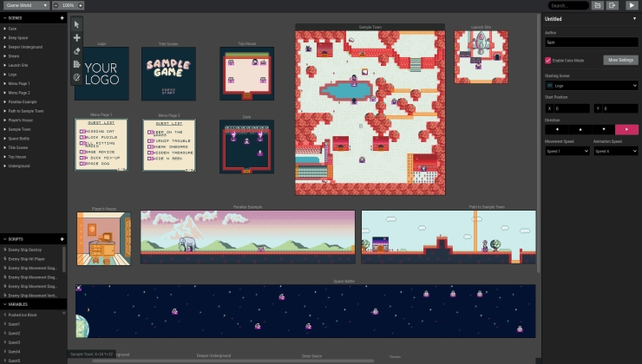Select Deeper Underground in the scenes list

point(33,47)
